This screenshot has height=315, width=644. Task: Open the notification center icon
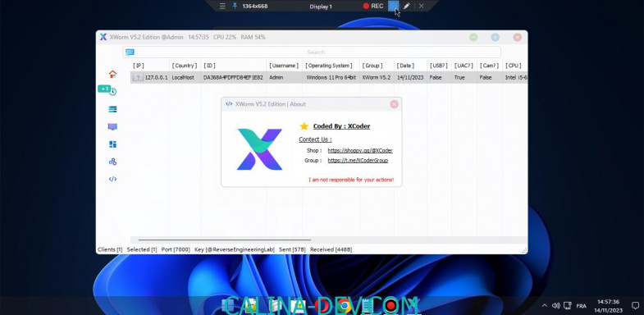tap(635, 305)
